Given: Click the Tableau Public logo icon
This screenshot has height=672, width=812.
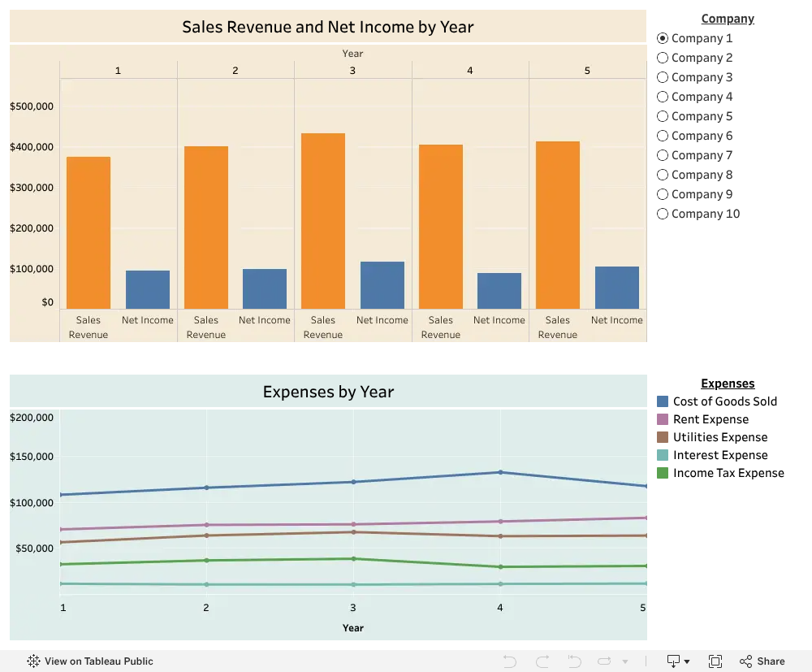Looking at the screenshot, I should click(33, 661).
